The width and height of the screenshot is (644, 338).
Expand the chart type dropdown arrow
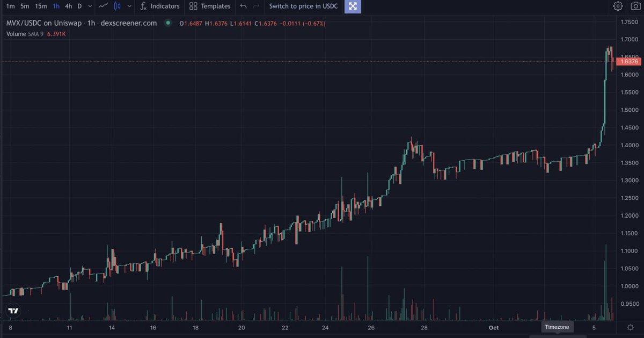(x=129, y=6)
